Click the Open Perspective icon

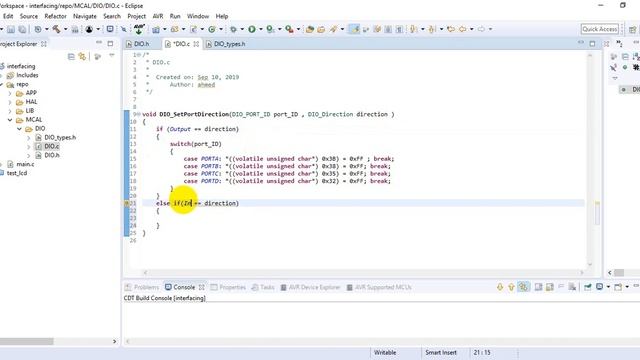click(632, 29)
